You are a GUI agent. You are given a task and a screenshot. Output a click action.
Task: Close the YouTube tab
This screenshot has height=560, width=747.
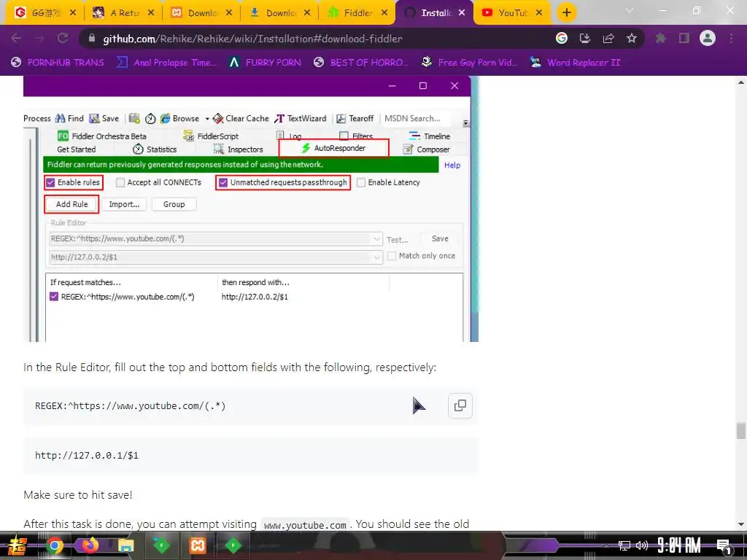pos(539,13)
